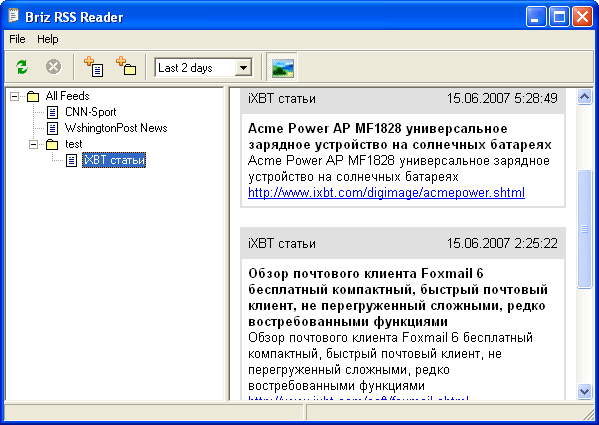Add a new feed with plus document icon
The image size is (599, 425).
pyautogui.click(x=94, y=67)
